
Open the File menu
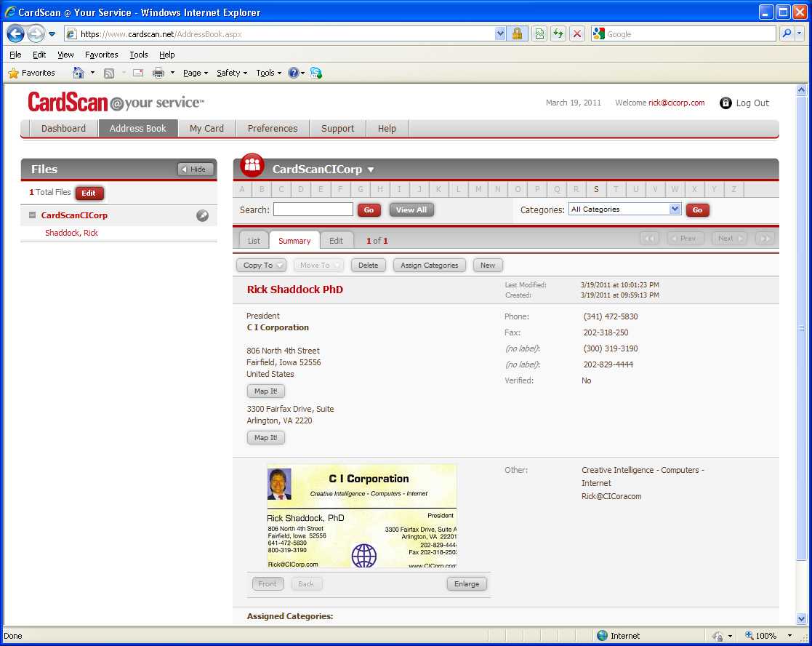click(15, 55)
